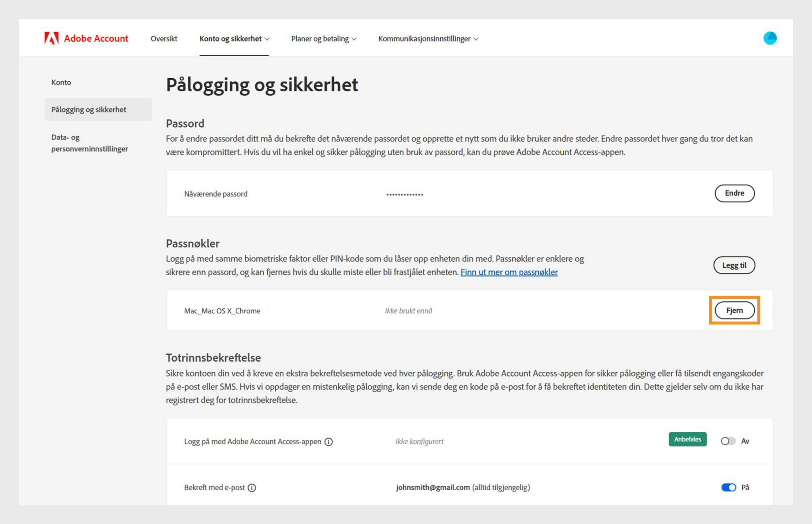Remove the Mac_Mac OS X_Chrome passkey

pyautogui.click(x=734, y=310)
